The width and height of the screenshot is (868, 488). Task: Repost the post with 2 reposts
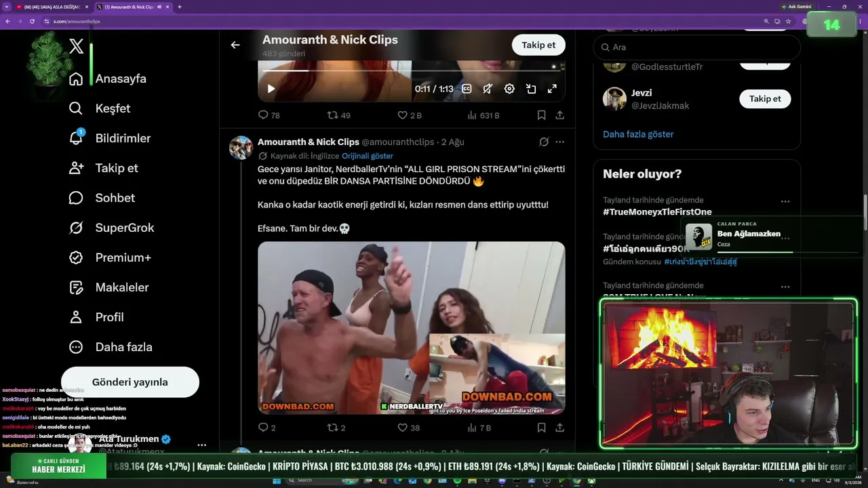tap(336, 428)
